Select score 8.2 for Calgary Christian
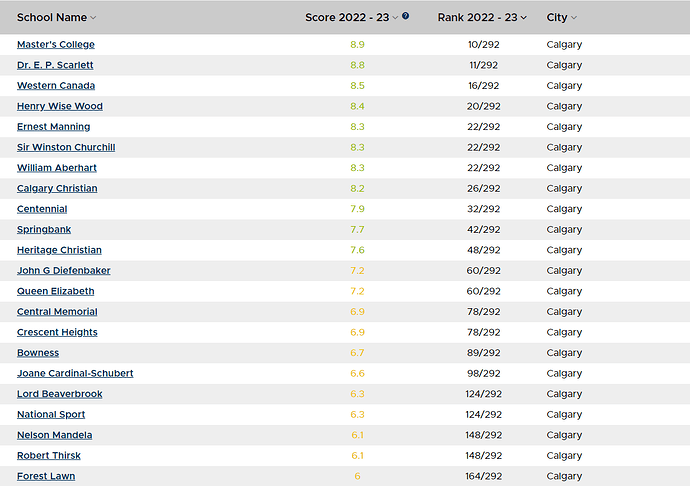The width and height of the screenshot is (690, 486). click(357, 188)
